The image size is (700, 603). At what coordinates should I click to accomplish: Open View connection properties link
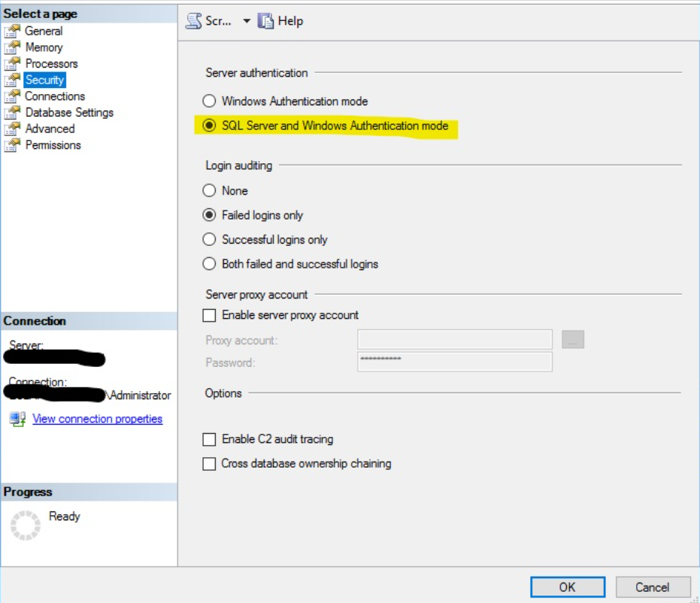(x=97, y=419)
